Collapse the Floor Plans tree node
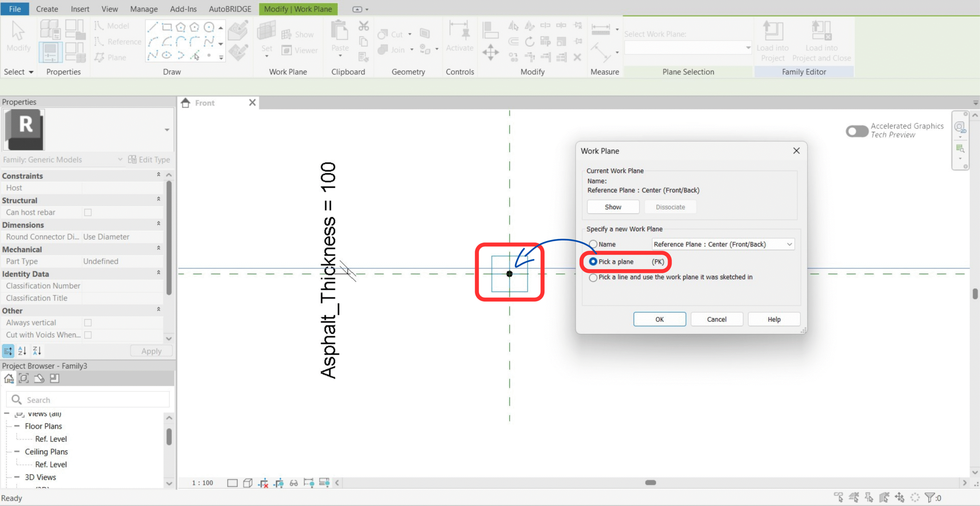The width and height of the screenshot is (980, 506). pos(17,426)
